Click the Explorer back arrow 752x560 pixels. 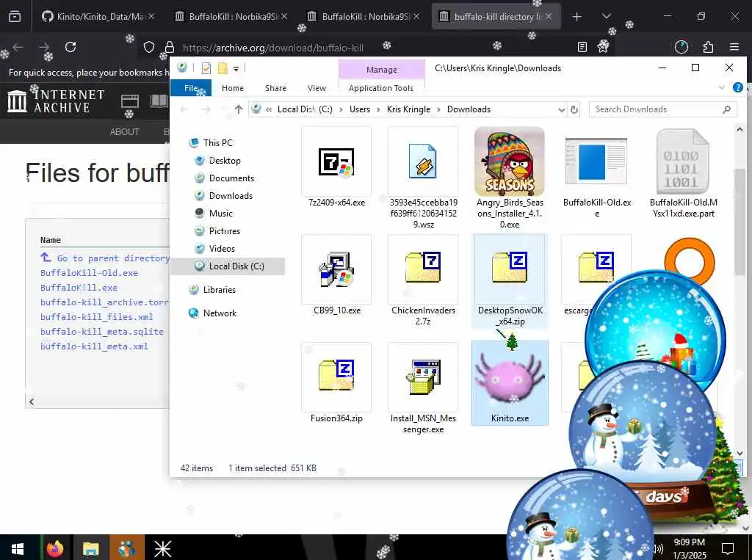[184, 109]
